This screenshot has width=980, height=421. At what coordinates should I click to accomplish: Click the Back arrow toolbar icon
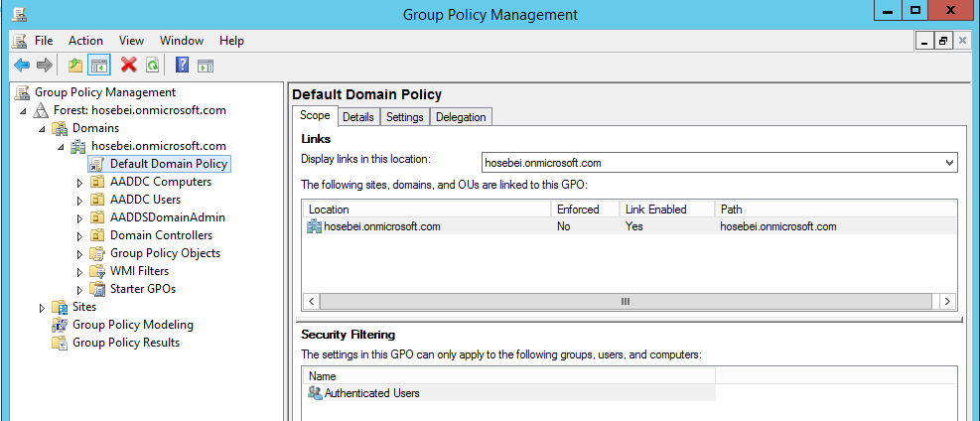pos(22,65)
